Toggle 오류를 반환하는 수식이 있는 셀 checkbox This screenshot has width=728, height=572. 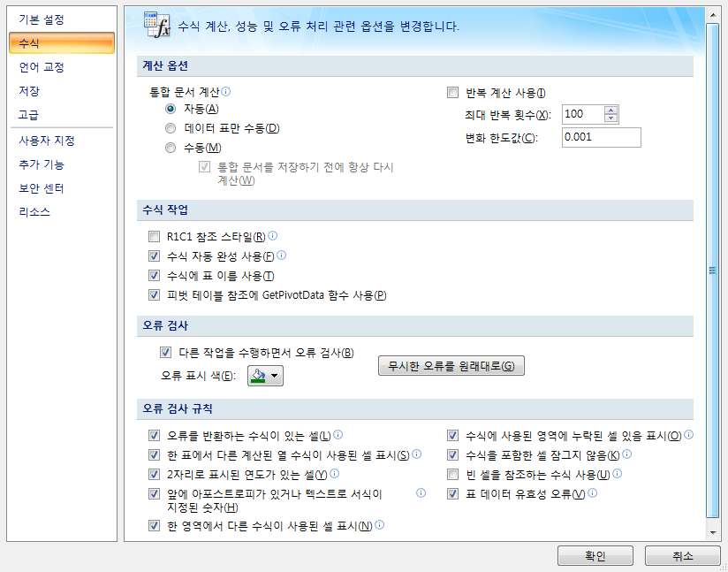(154, 436)
